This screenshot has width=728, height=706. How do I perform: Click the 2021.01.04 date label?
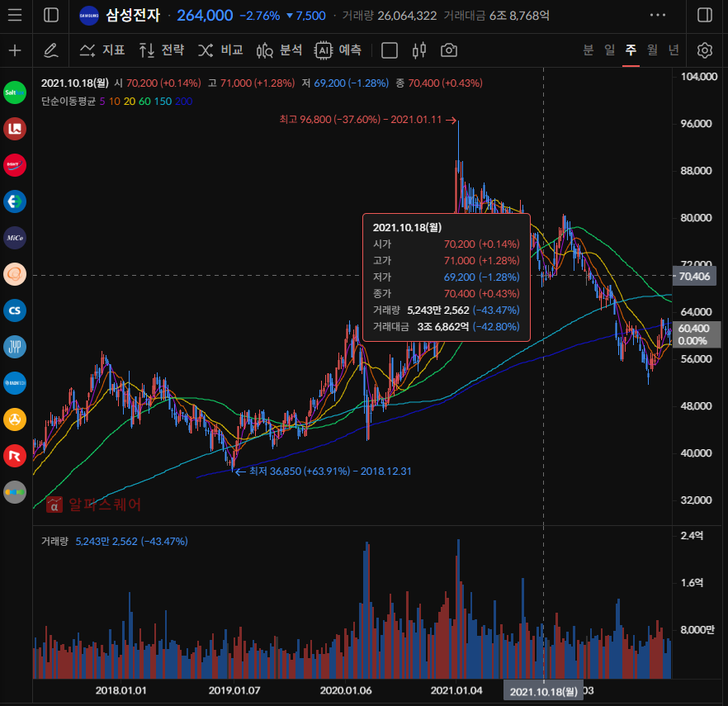click(456, 690)
